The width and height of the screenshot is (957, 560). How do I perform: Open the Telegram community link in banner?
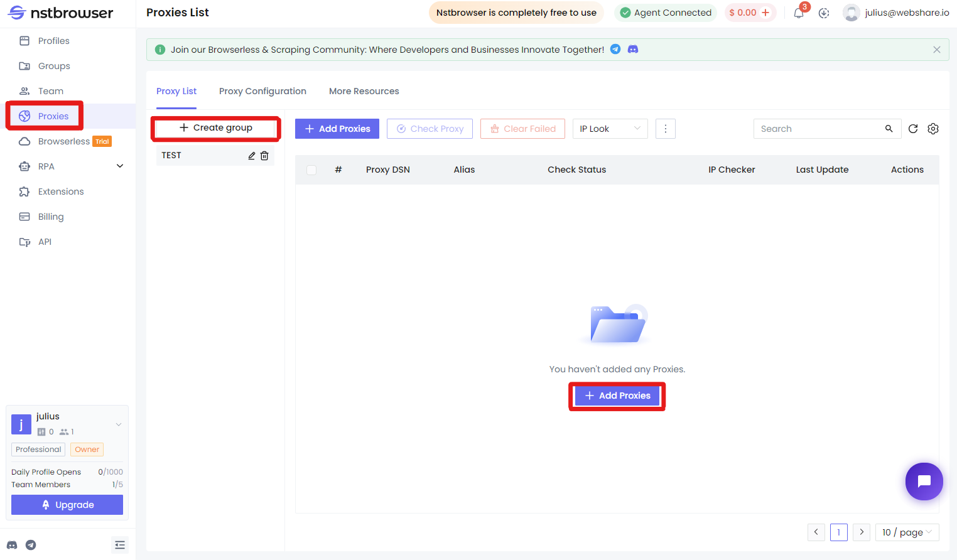pos(615,49)
